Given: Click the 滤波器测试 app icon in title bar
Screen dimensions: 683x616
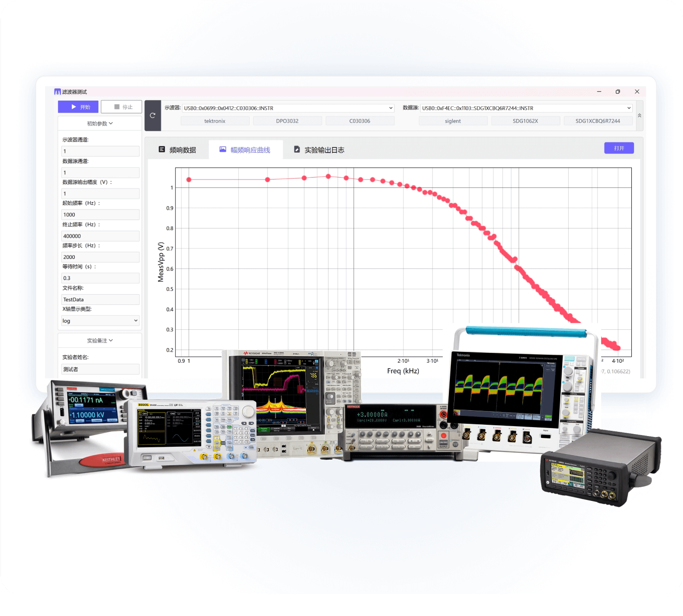Looking at the screenshot, I should [57, 92].
